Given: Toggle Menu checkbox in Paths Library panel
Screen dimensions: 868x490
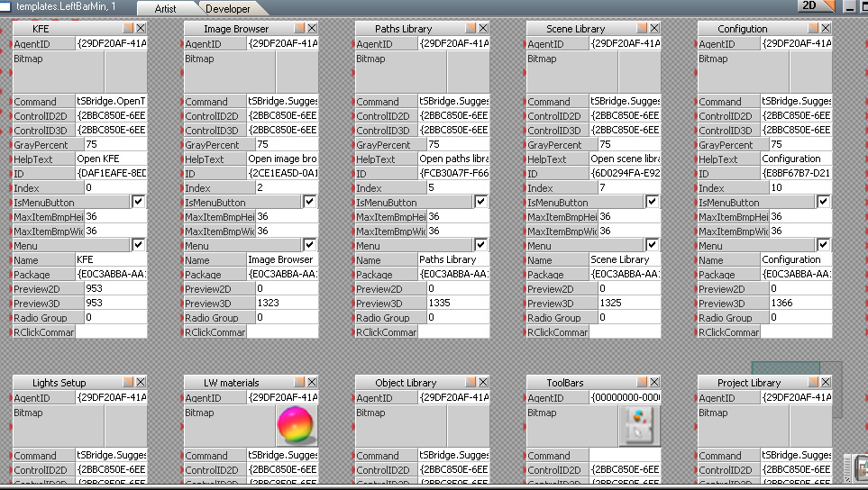Looking at the screenshot, I should click(x=481, y=245).
